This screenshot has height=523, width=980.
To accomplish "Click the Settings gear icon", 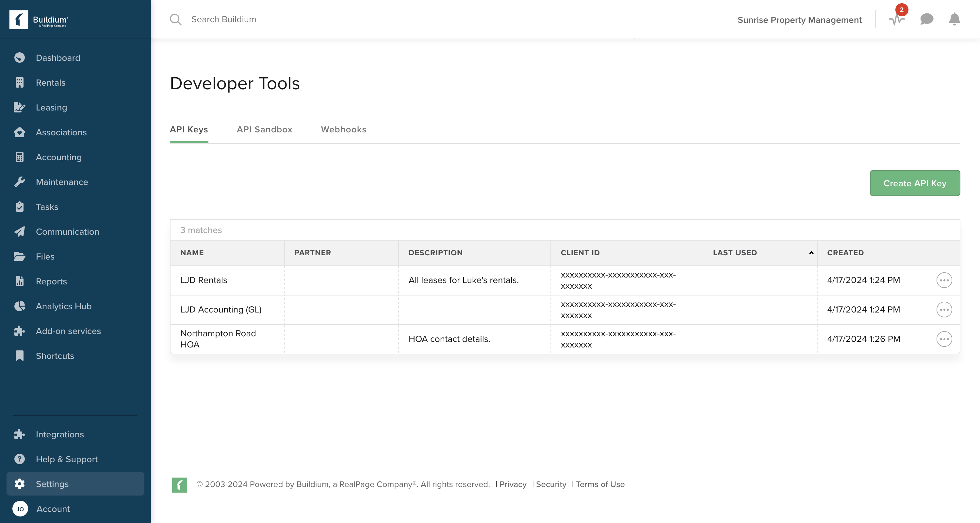I will click(19, 484).
